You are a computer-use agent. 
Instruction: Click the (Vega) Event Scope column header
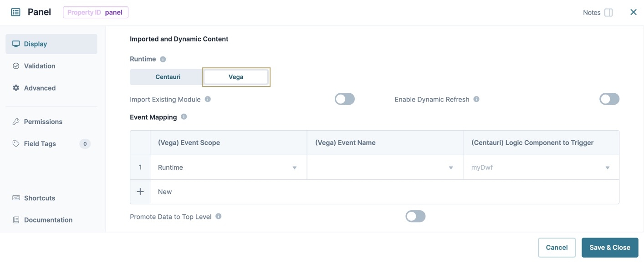(228, 143)
